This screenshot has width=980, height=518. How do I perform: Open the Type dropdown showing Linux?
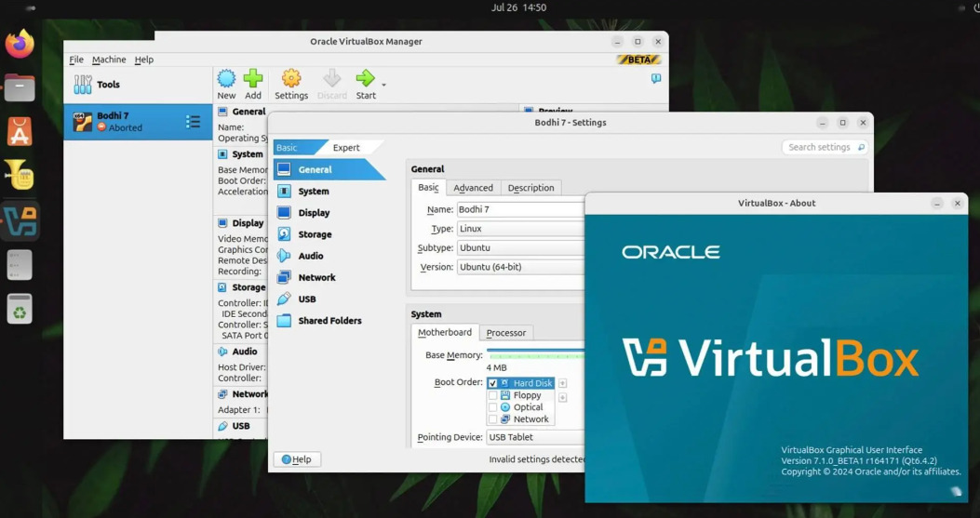point(520,229)
